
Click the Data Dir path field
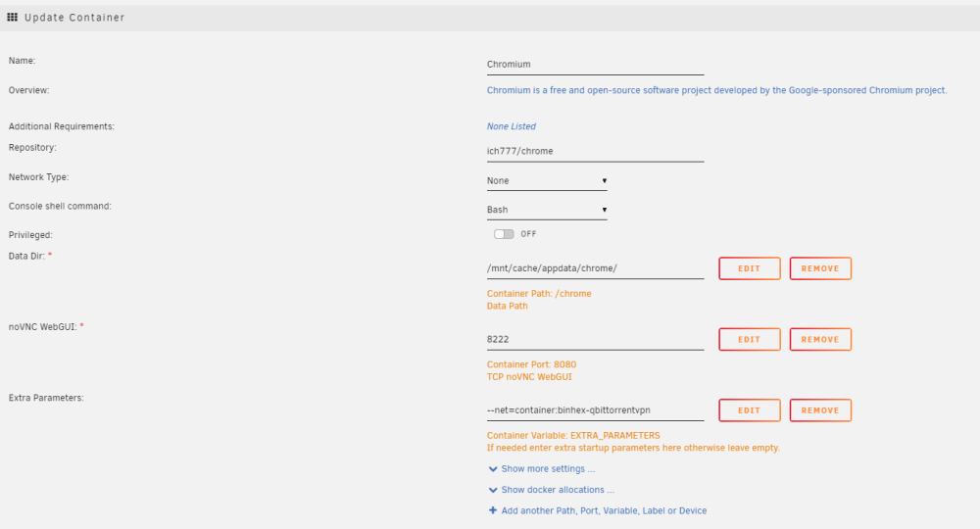coord(595,268)
